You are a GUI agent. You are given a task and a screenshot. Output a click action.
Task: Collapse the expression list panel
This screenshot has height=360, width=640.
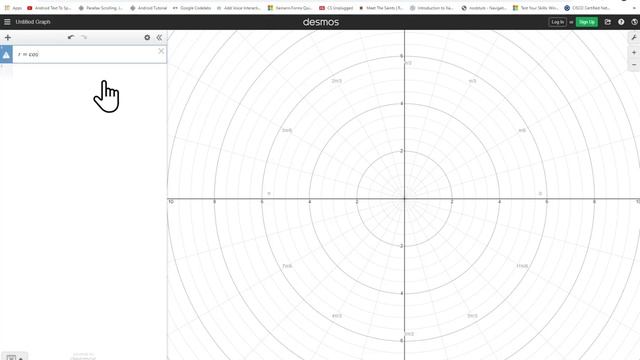159,38
